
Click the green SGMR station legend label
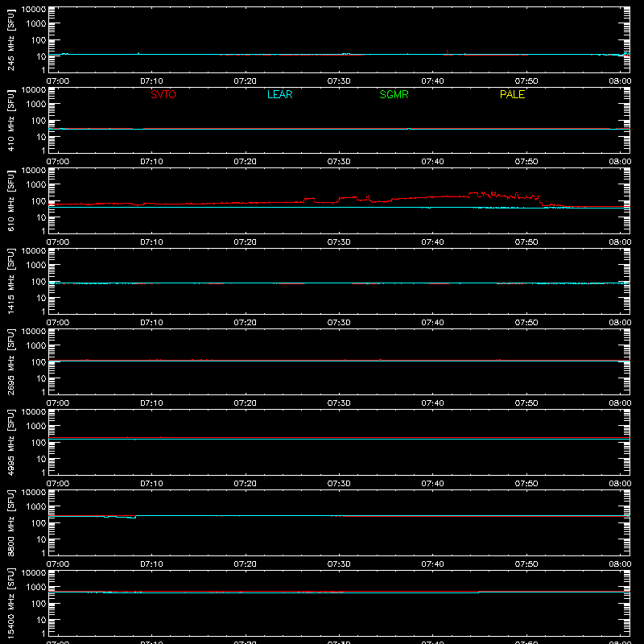point(394,94)
